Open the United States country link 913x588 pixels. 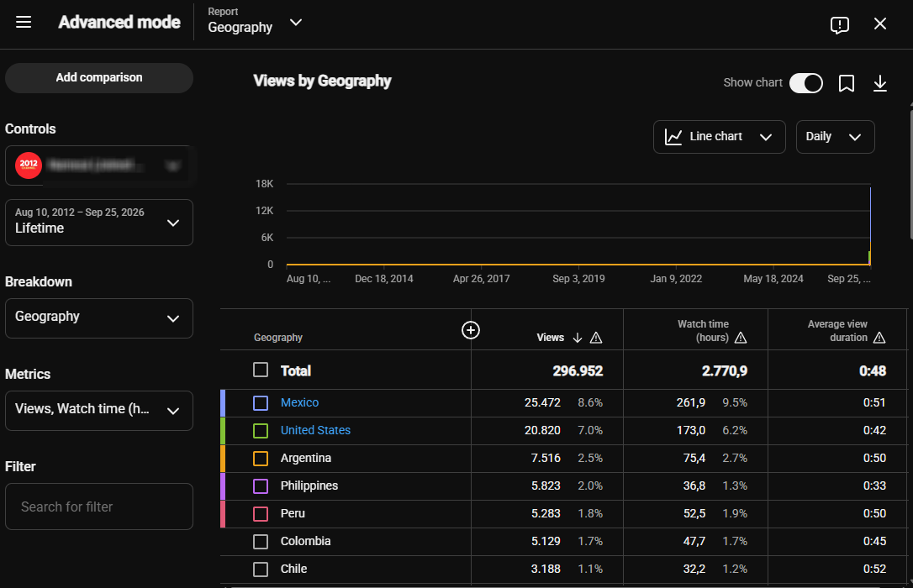click(315, 430)
